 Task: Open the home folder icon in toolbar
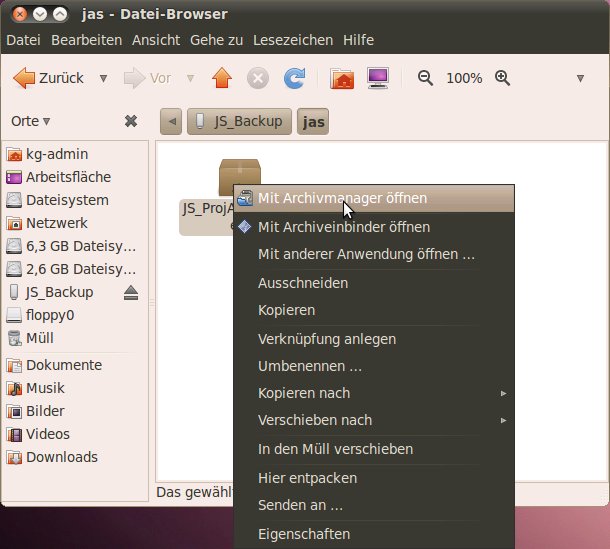(x=342, y=78)
